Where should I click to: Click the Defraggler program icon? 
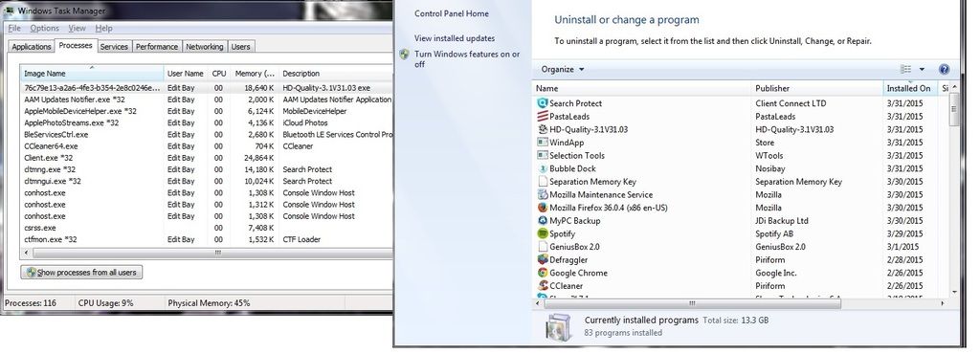coord(543,259)
